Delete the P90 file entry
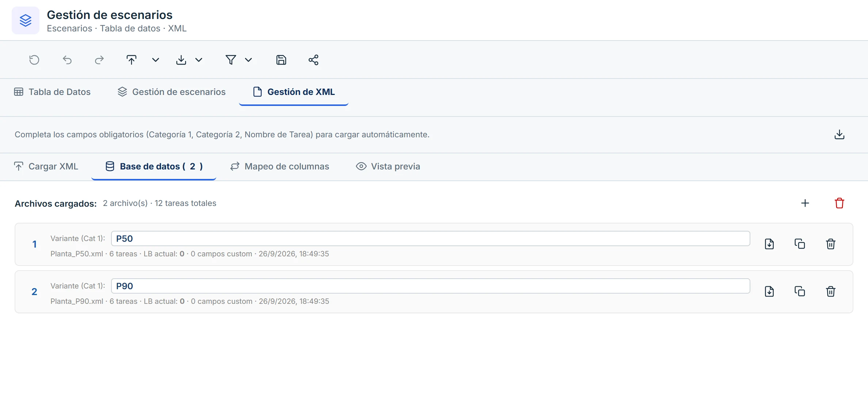Viewport: 868px width, 409px height. (831, 291)
